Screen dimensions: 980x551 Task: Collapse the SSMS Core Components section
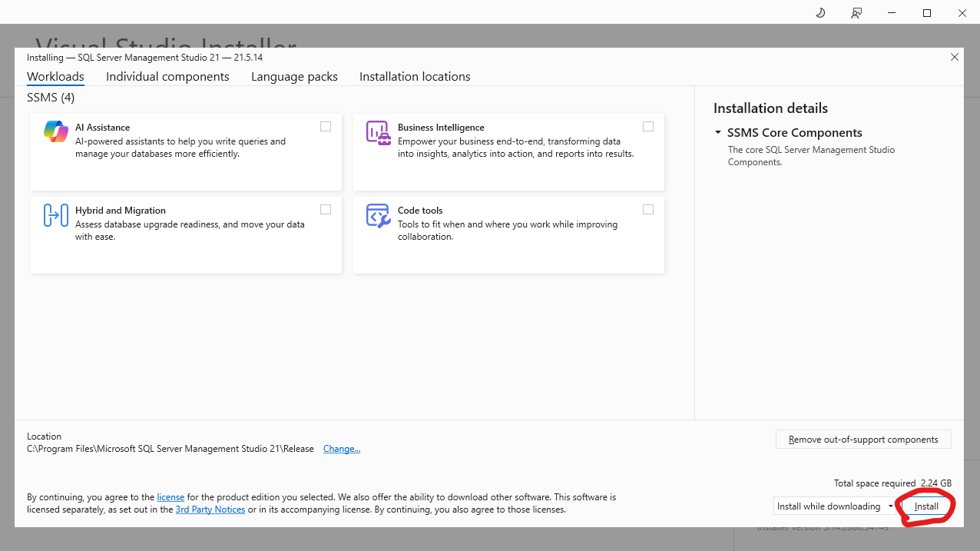tap(718, 133)
